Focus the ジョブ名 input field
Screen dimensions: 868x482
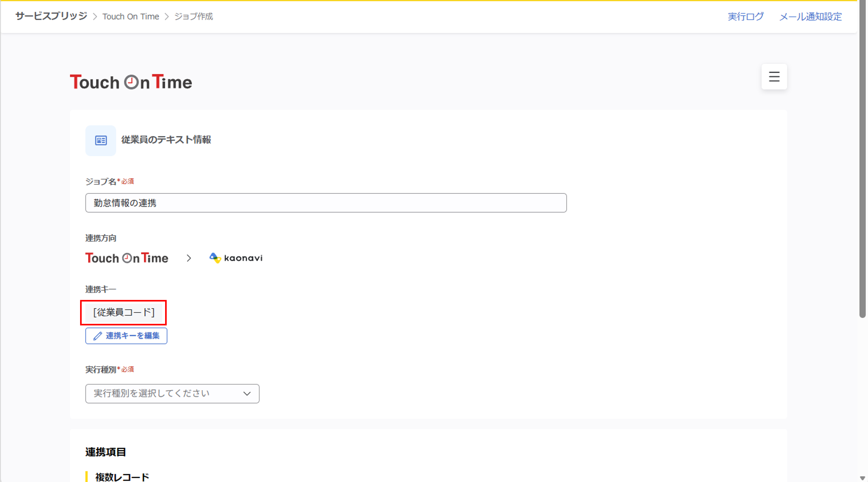click(x=326, y=203)
